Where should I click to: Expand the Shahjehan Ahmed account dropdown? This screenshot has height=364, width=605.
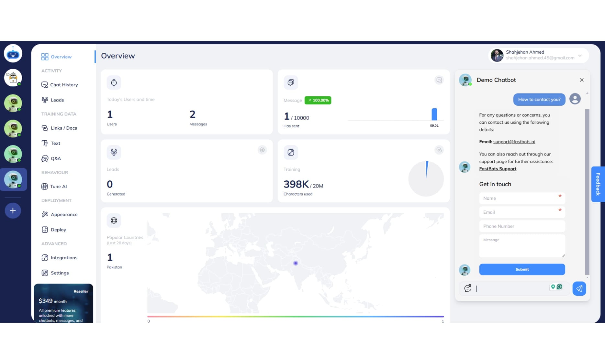click(580, 56)
